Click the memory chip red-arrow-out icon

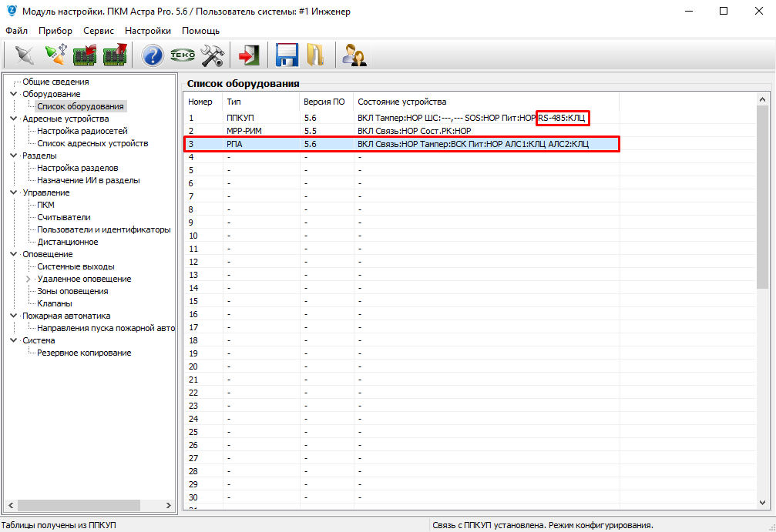coord(115,55)
